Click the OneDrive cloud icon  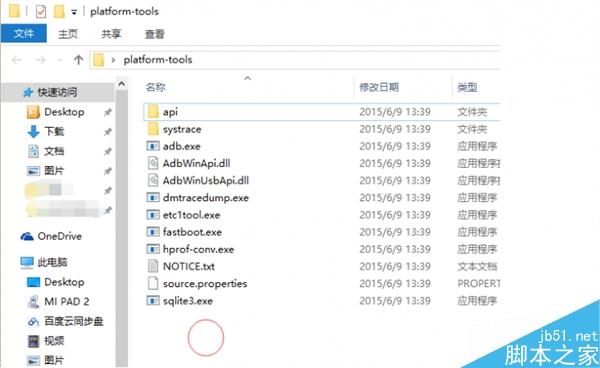point(27,236)
